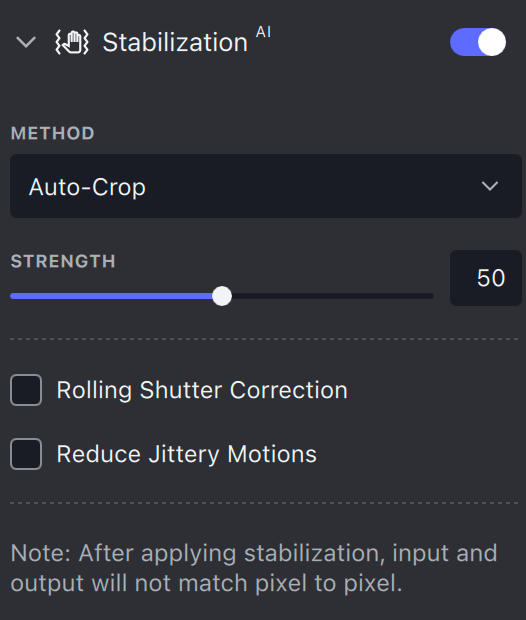Click the stabilization pixel-match note text
Screen dimensions: 526x620
click(x=254, y=568)
